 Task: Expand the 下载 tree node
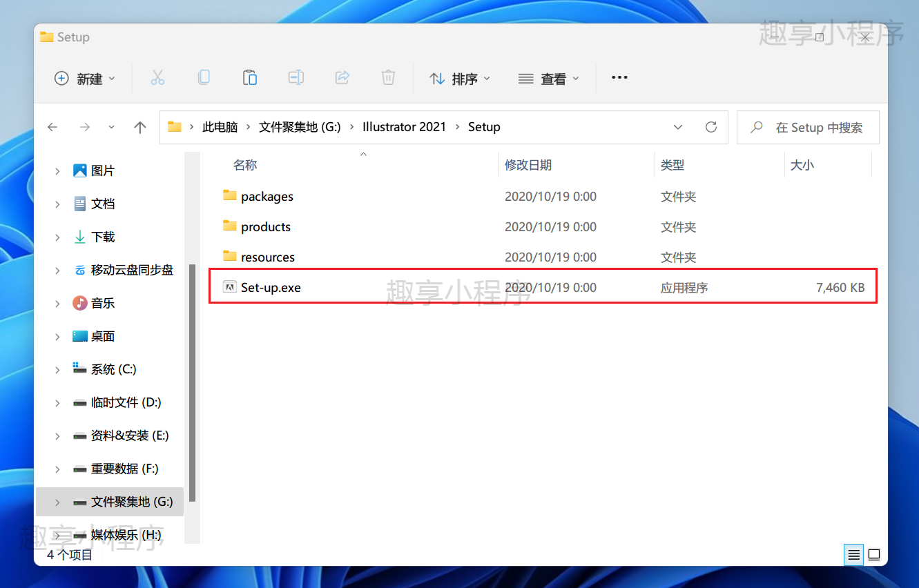click(57, 237)
